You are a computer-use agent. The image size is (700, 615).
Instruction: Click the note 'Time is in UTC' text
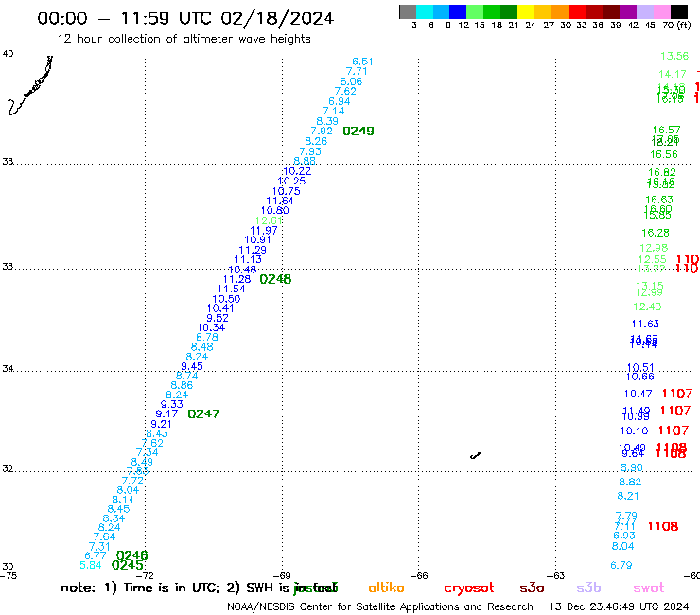(170, 588)
